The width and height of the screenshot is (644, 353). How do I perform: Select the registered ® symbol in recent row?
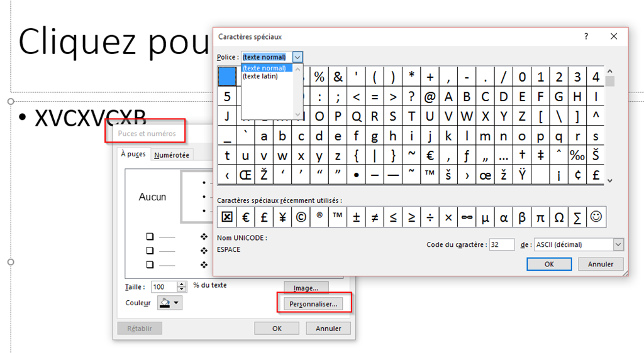click(x=319, y=217)
